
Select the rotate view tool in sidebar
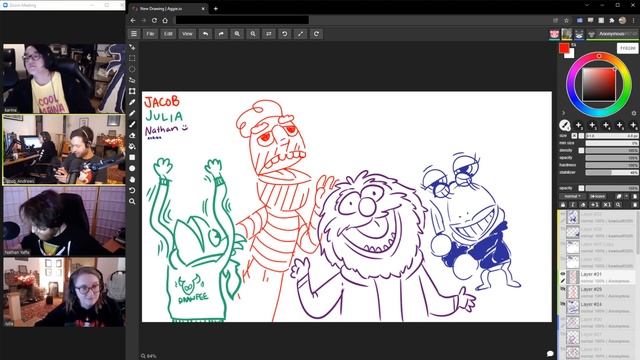(x=132, y=191)
